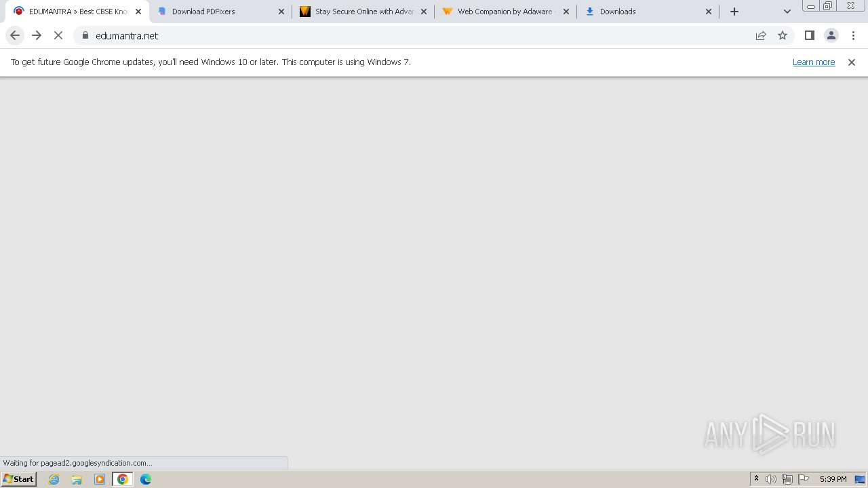The image size is (868, 488).
Task: Bookmark this tab with star
Action: click(783, 35)
